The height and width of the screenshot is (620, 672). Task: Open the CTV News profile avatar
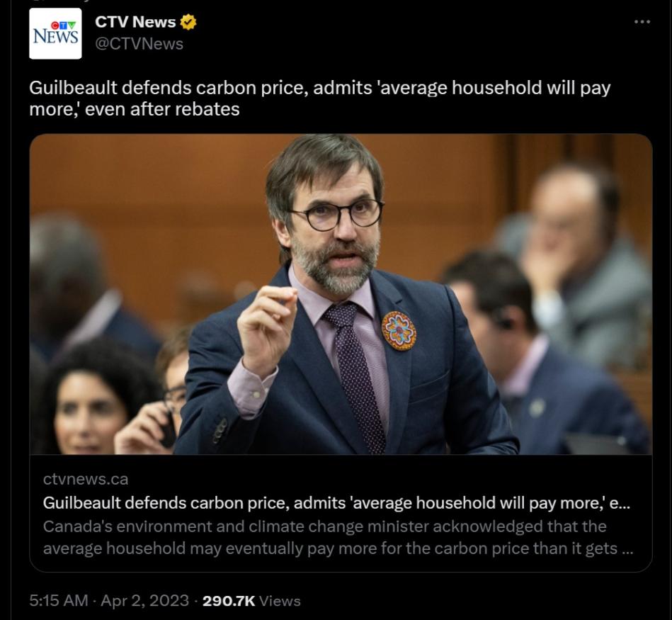coord(55,33)
